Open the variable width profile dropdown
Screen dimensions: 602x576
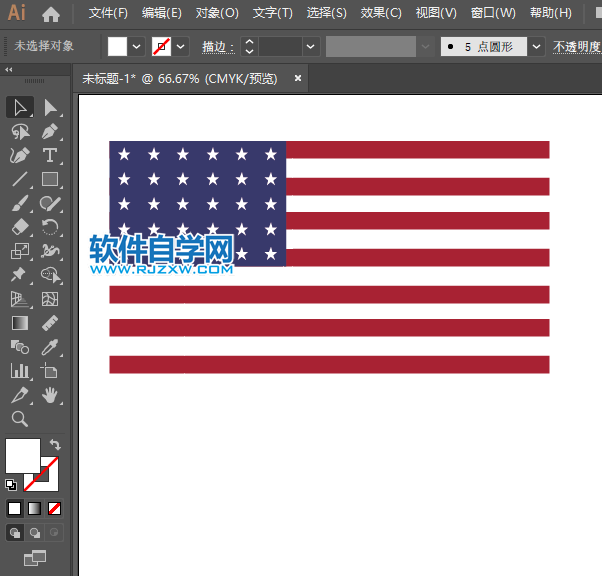[425, 47]
